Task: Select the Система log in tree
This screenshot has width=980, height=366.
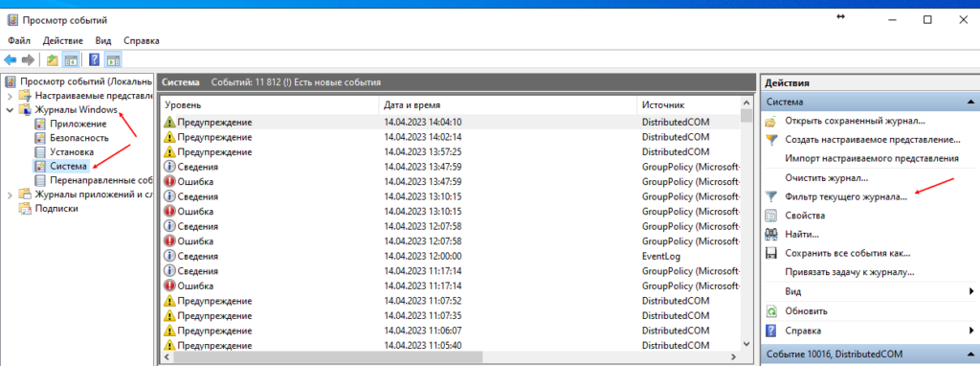Action: tap(68, 166)
